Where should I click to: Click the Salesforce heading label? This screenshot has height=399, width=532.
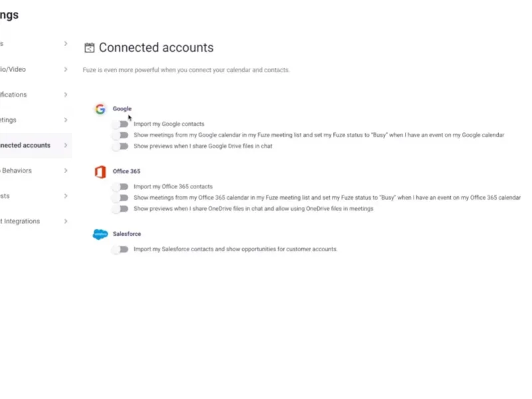tap(127, 234)
